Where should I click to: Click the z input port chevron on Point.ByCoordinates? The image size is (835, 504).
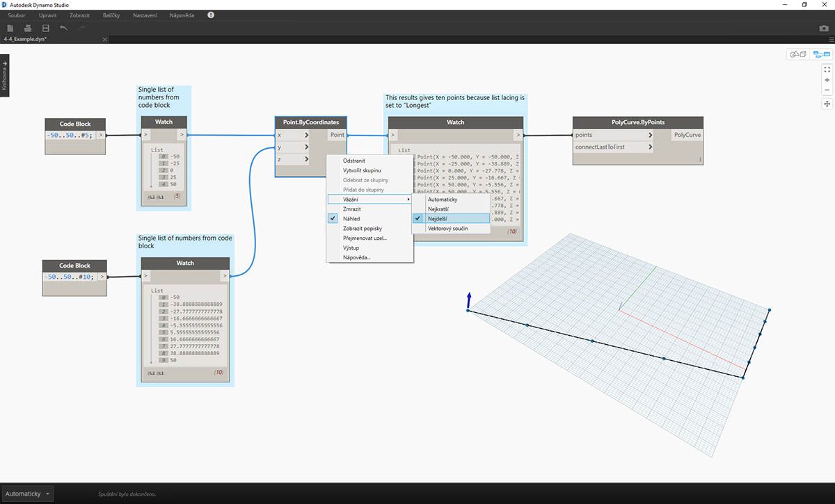pos(305,159)
